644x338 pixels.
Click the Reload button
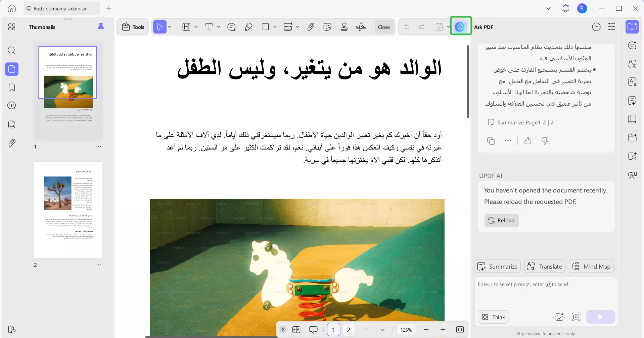[x=501, y=220]
